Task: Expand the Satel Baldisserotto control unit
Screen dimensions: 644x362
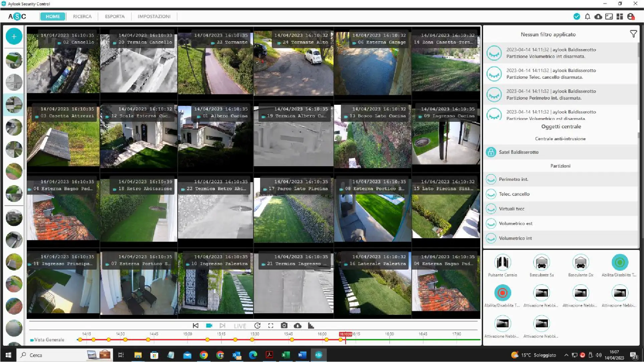Action: 518,152
